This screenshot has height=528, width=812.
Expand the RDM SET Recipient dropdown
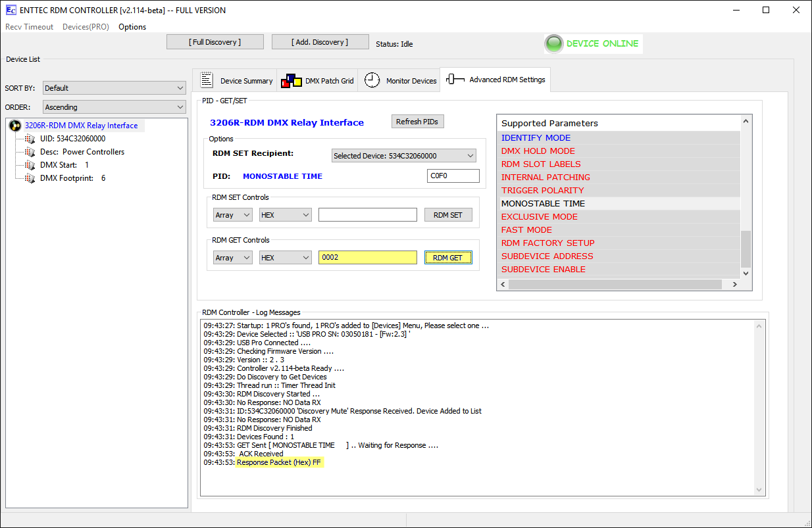pos(403,156)
